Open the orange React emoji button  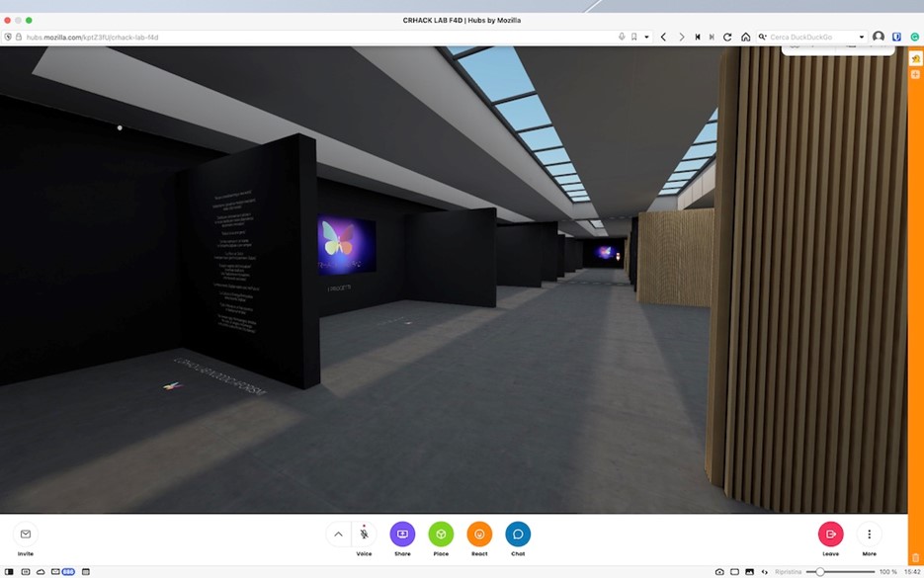[x=479, y=534]
